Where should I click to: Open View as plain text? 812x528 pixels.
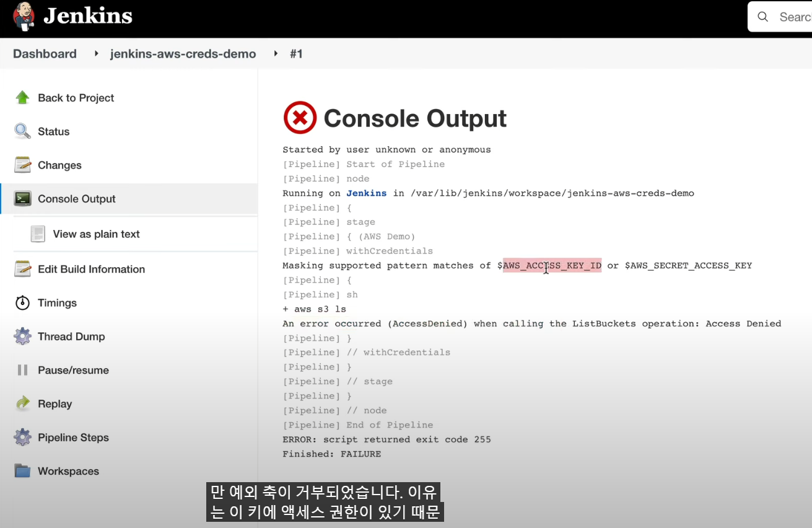click(x=97, y=234)
